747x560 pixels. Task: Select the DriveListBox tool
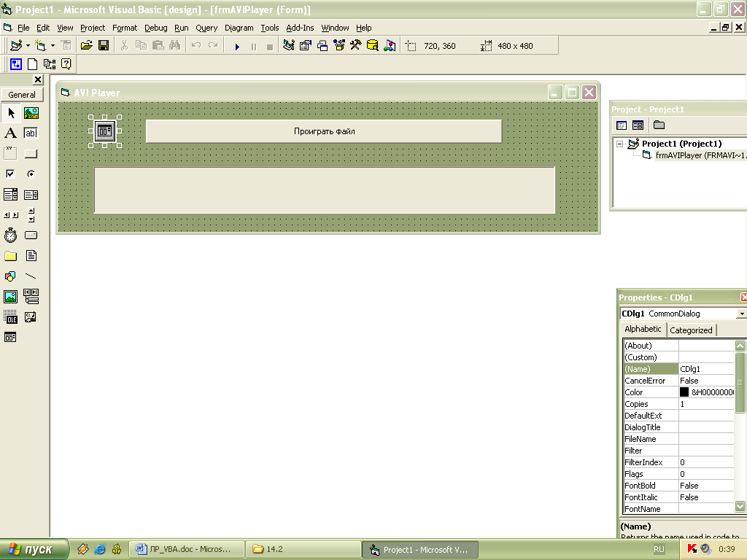(x=31, y=236)
